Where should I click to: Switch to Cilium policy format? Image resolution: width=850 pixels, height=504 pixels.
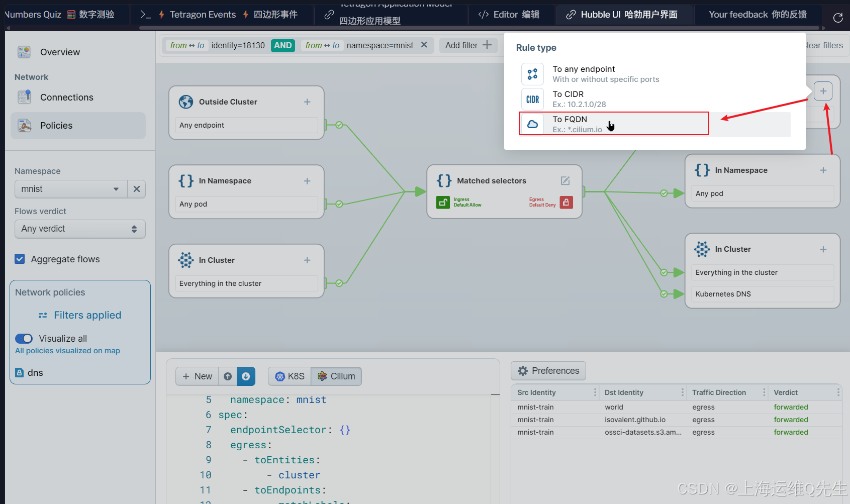336,376
